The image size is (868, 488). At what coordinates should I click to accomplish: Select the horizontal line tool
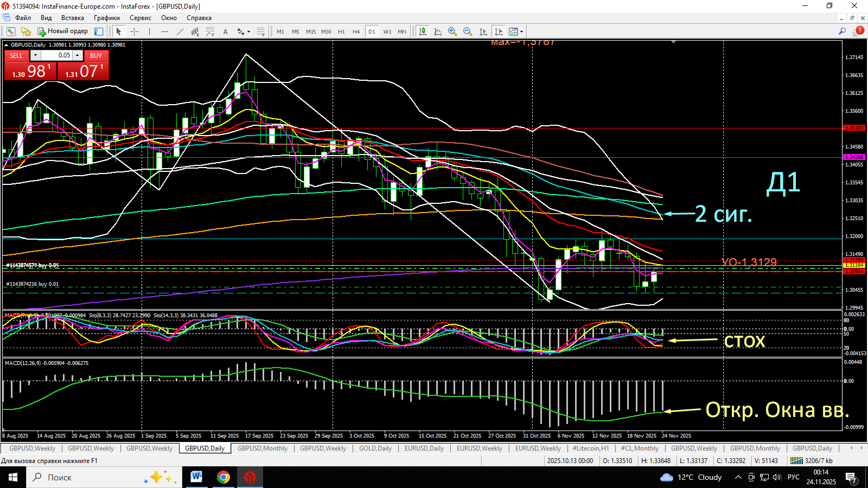(x=164, y=31)
